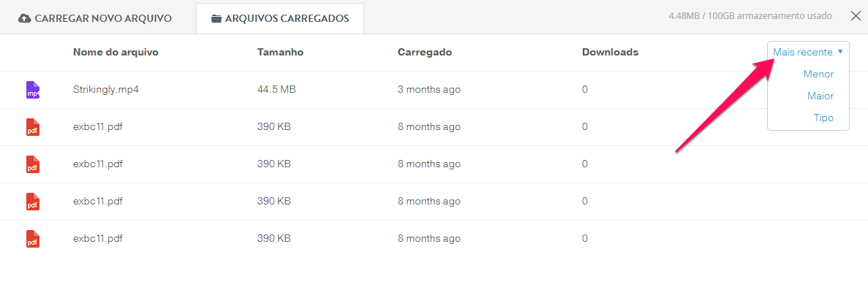Open the Carregar Novo Arquivo tab
The height and width of the screenshot is (298, 868).
click(95, 18)
